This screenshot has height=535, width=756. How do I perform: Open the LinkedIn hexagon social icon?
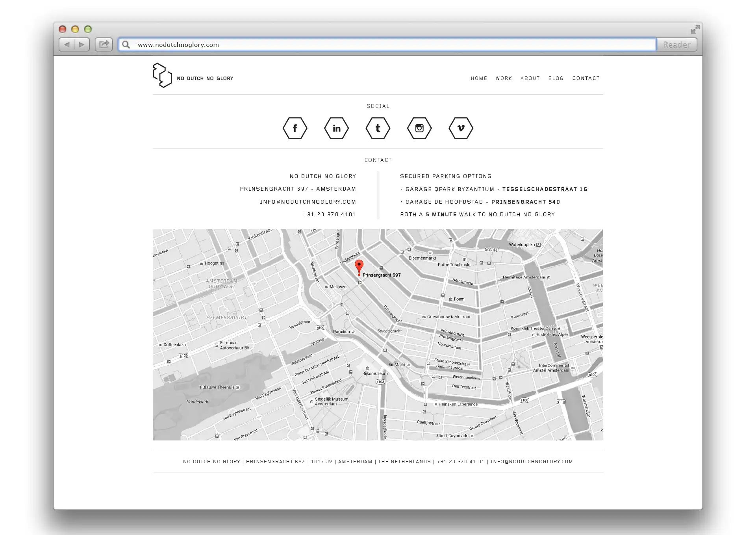336,128
